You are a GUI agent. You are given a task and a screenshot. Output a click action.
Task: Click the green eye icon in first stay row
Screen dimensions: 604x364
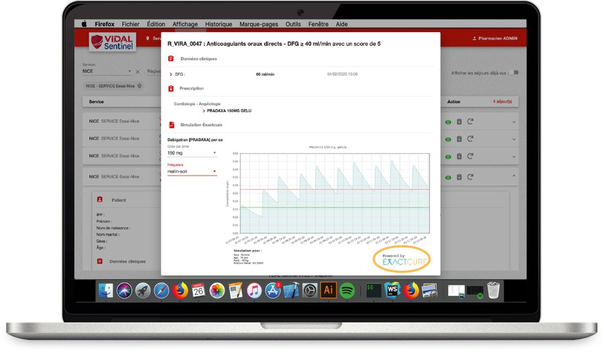tap(448, 122)
